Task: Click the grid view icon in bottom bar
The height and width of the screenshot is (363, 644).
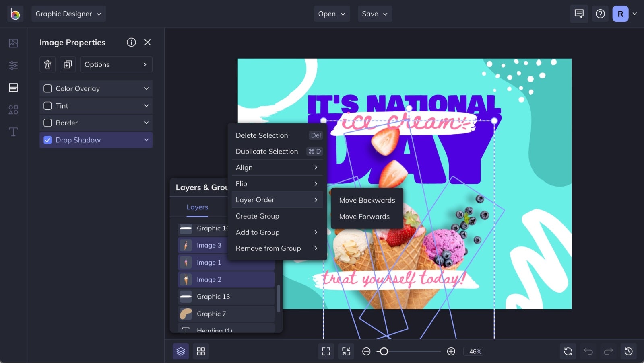Action: (201, 351)
